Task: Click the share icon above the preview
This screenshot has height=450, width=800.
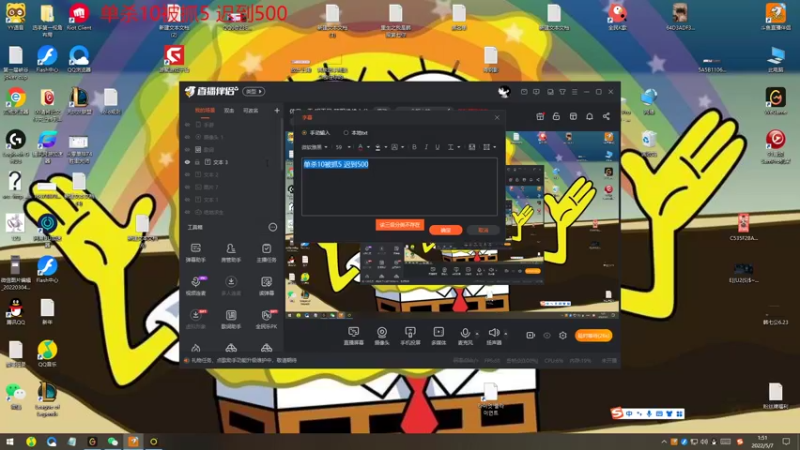Action: (606, 116)
